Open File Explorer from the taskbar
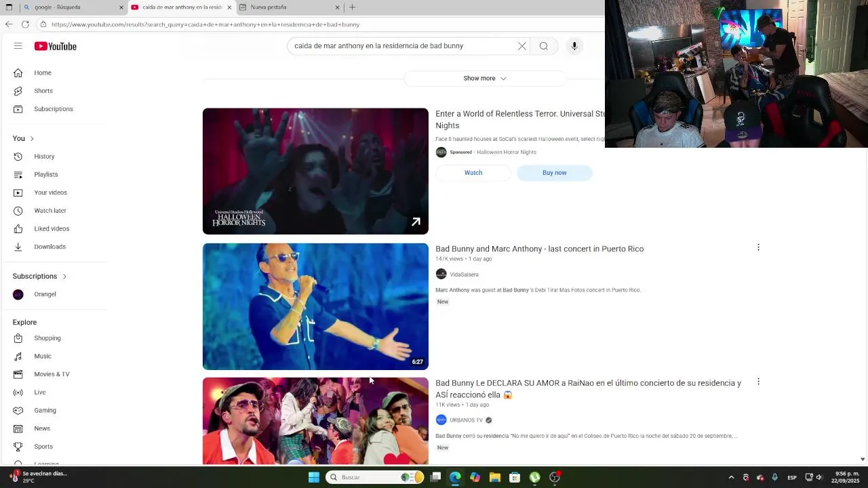Image resolution: width=868 pixels, height=488 pixels. pyautogui.click(x=495, y=477)
